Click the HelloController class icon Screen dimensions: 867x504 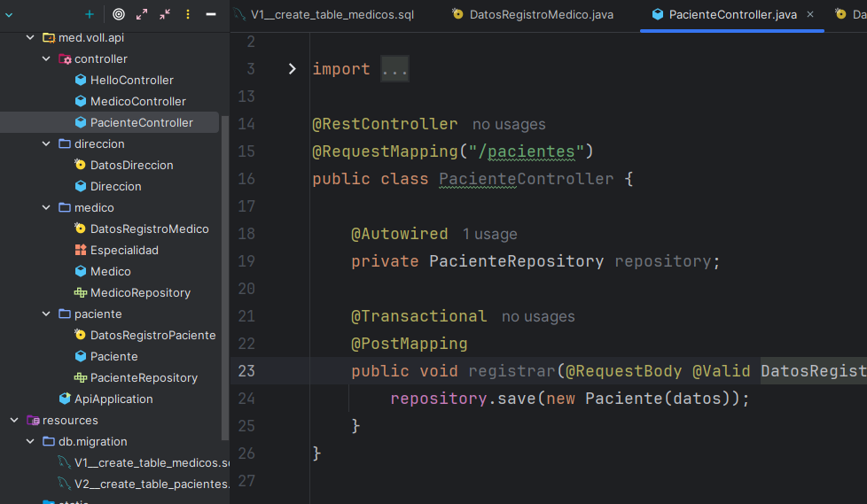[81, 80]
